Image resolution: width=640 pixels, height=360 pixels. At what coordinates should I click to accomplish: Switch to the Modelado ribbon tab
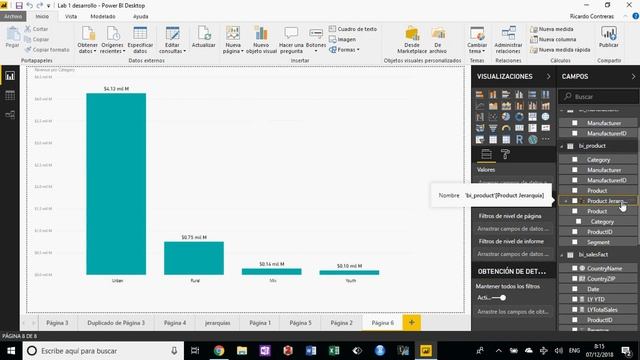102,16
